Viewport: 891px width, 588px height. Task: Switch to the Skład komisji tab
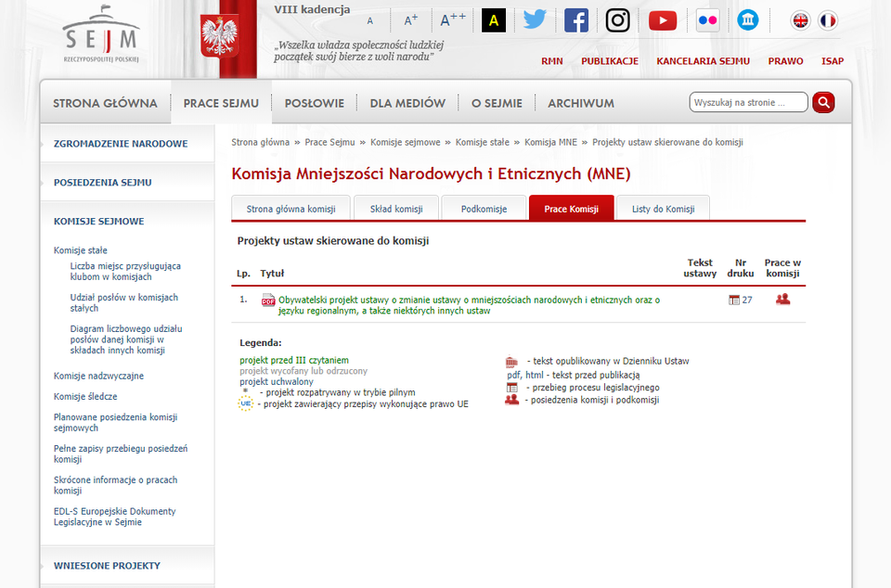pos(396,208)
